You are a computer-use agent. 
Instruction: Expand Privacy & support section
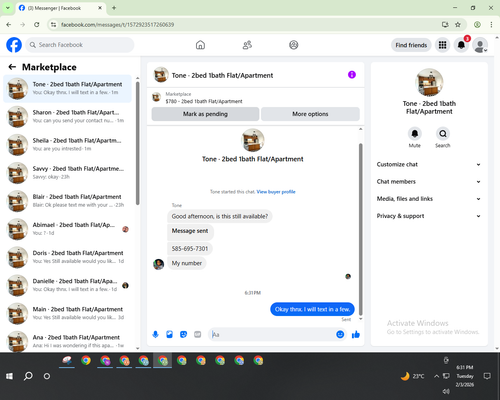point(429,216)
